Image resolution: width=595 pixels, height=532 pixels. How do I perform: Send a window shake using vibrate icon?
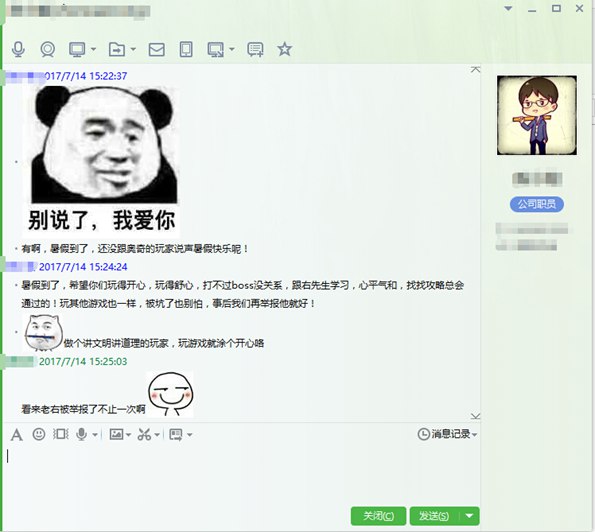click(x=61, y=434)
